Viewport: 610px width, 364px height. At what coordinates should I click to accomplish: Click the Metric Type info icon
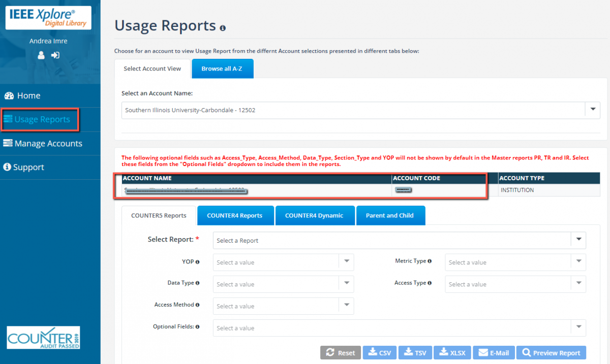pyautogui.click(x=430, y=261)
